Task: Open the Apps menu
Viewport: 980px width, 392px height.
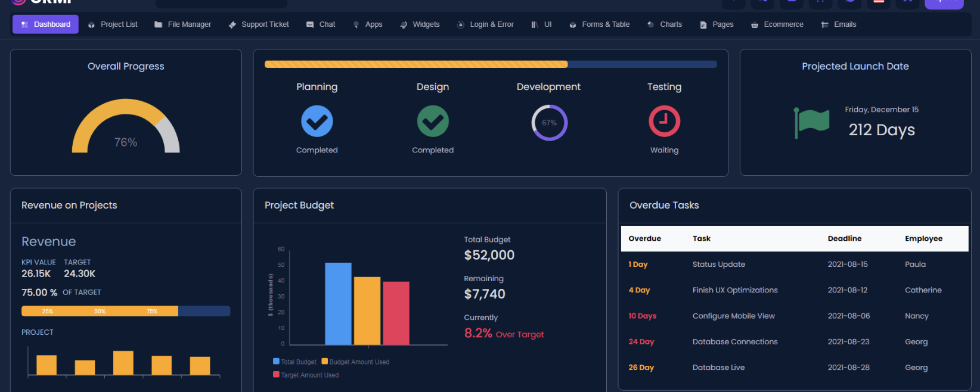Action: pyautogui.click(x=367, y=24)
